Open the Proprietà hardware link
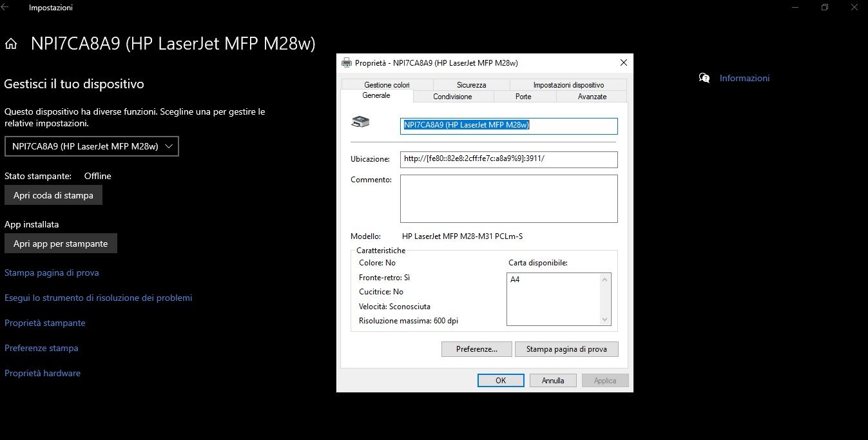The height and width of the screenshot is (440, 868). 43,373
